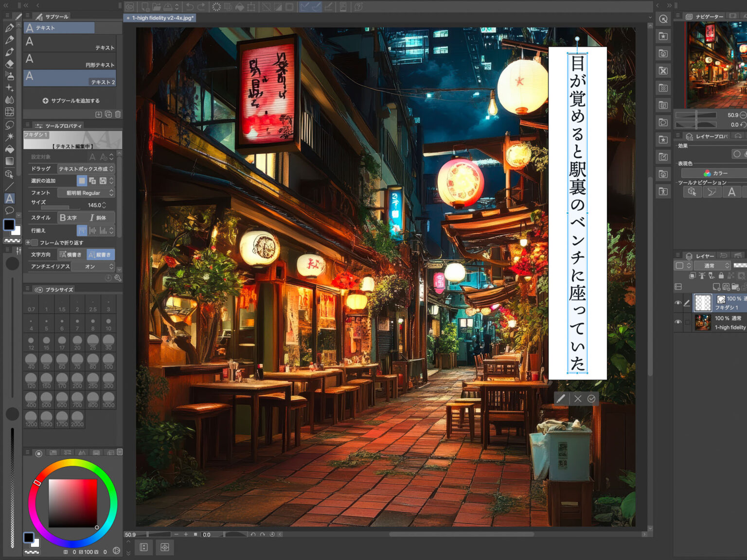
Task: Open the 通常 blending mode dropdown
Action: (x=712, y=265)
